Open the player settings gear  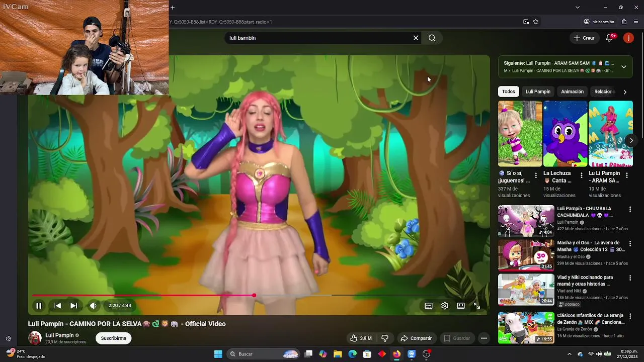pos(445,306)
